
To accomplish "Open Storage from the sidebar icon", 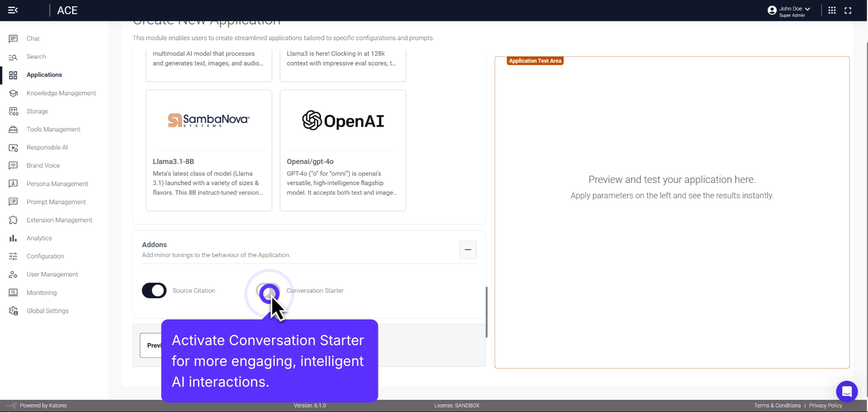I will click(x=13, y=111).
